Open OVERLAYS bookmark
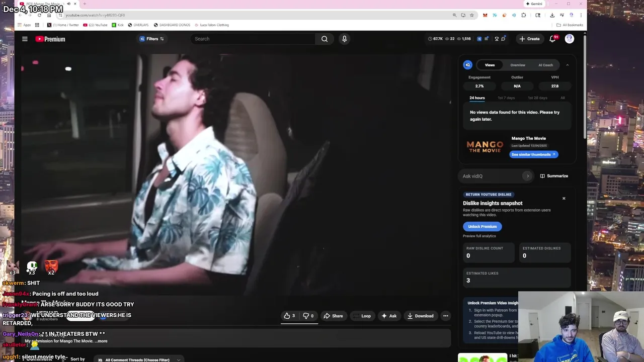This screenshot has width=644, height=362. [138, 25]
